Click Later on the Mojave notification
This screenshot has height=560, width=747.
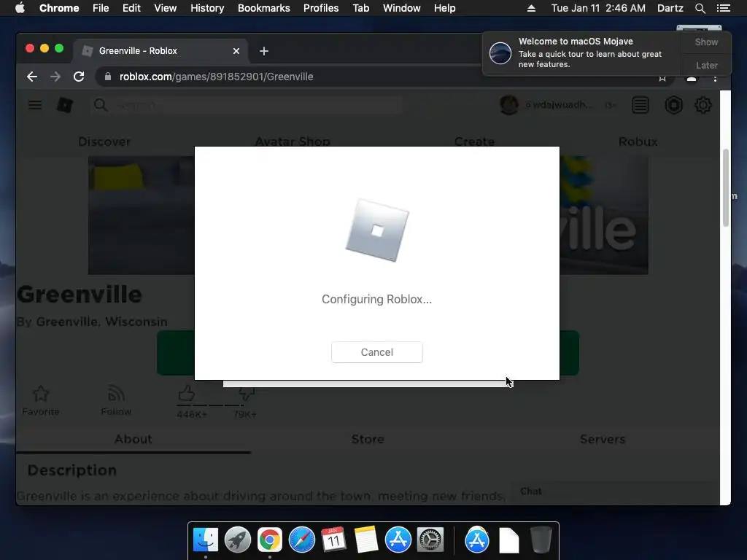point(706,65)
